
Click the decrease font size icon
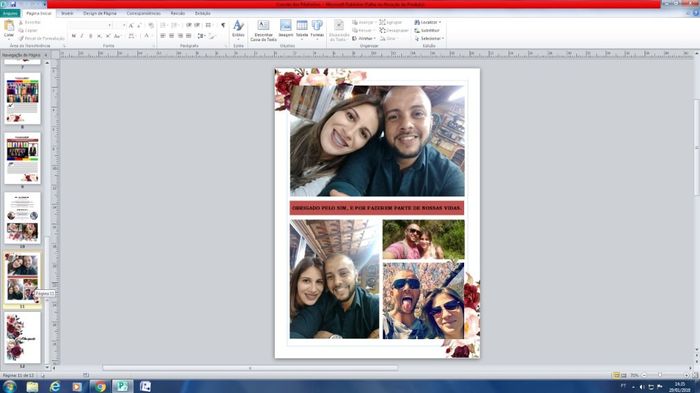click(x=140, y=25)
